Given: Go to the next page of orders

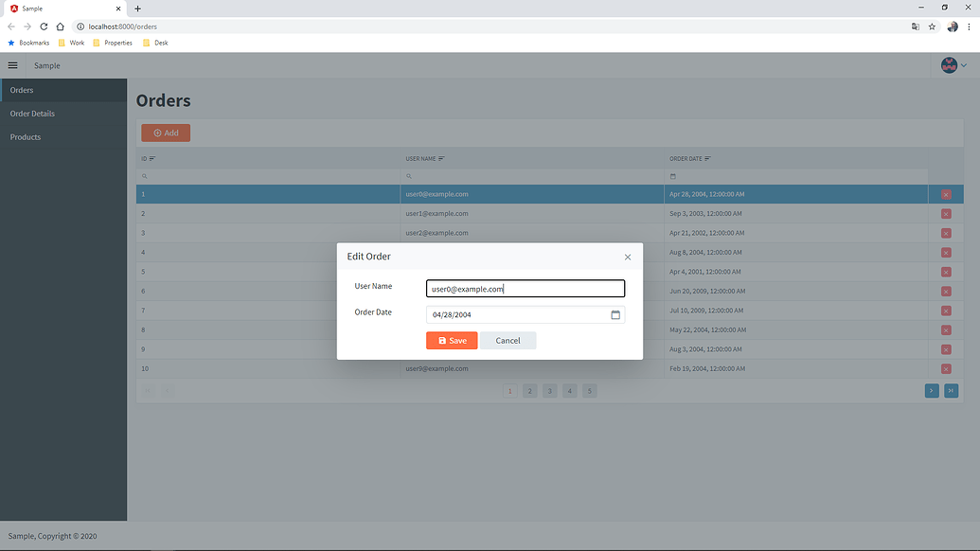Looking at the screenshot, I should 932,390.
